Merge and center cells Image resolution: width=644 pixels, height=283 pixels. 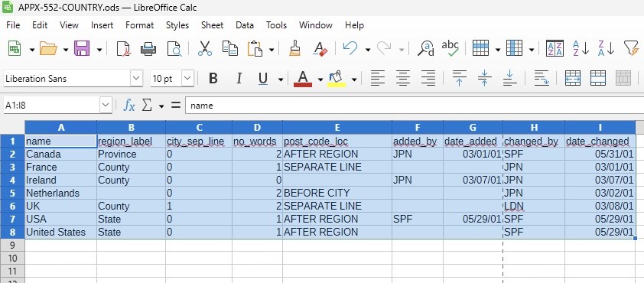[573, 79]
